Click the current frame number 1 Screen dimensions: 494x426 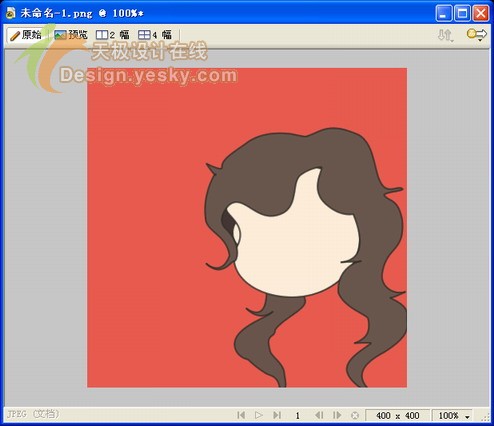click(x=297, y=416)
